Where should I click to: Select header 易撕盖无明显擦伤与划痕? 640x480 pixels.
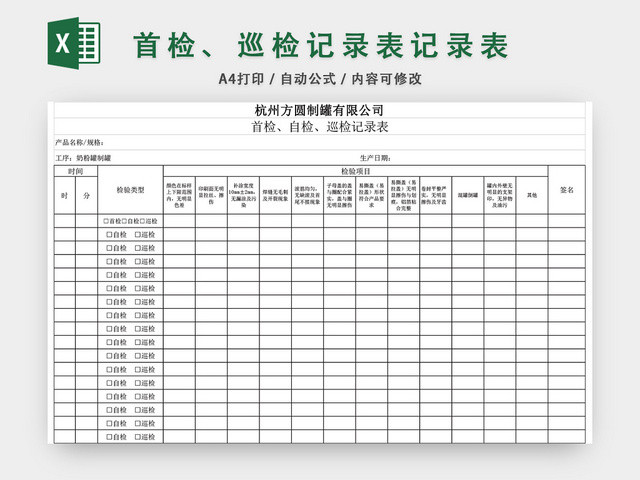(x=404, y=196)
